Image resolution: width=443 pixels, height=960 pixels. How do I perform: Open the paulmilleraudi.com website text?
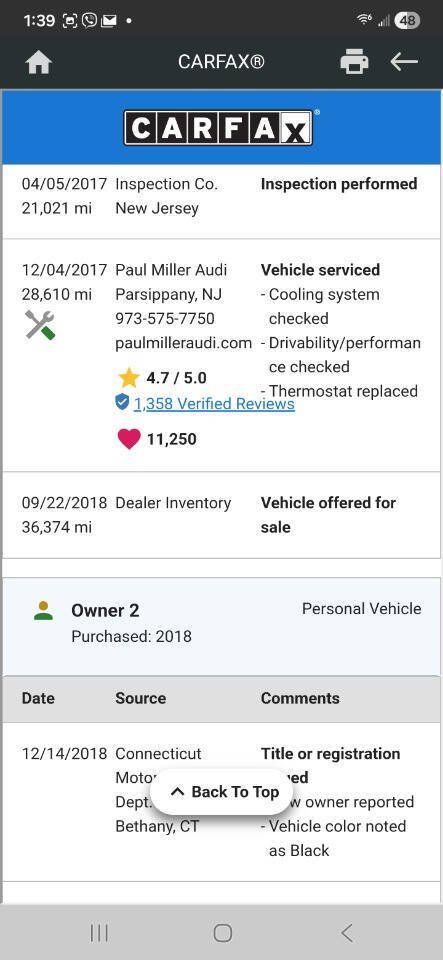184,343
